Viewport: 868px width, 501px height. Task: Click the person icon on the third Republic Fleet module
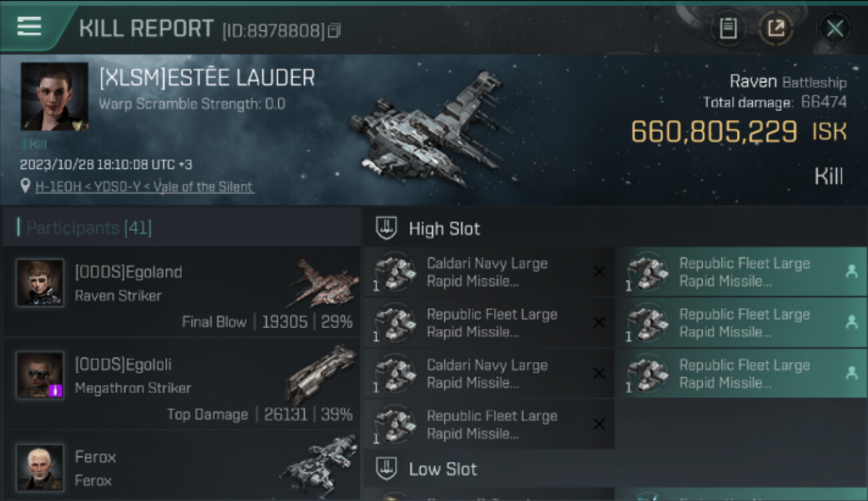pos(851,373)
